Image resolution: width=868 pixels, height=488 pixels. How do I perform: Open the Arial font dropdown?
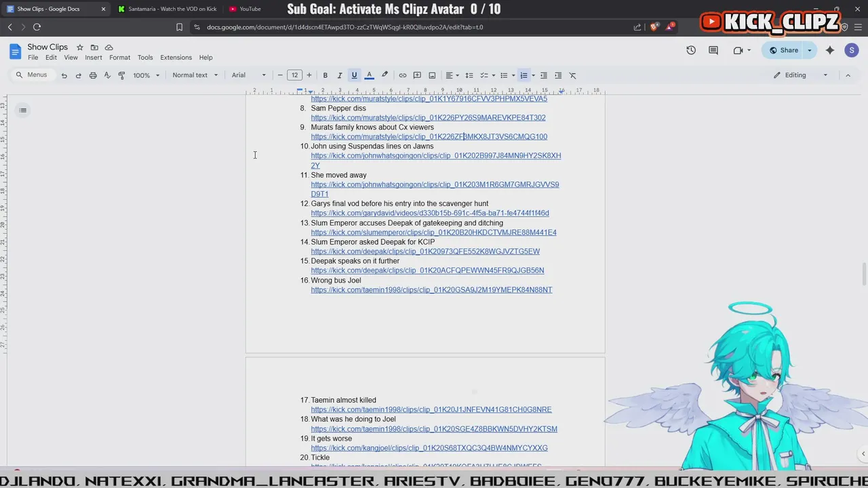coord(249,75)
